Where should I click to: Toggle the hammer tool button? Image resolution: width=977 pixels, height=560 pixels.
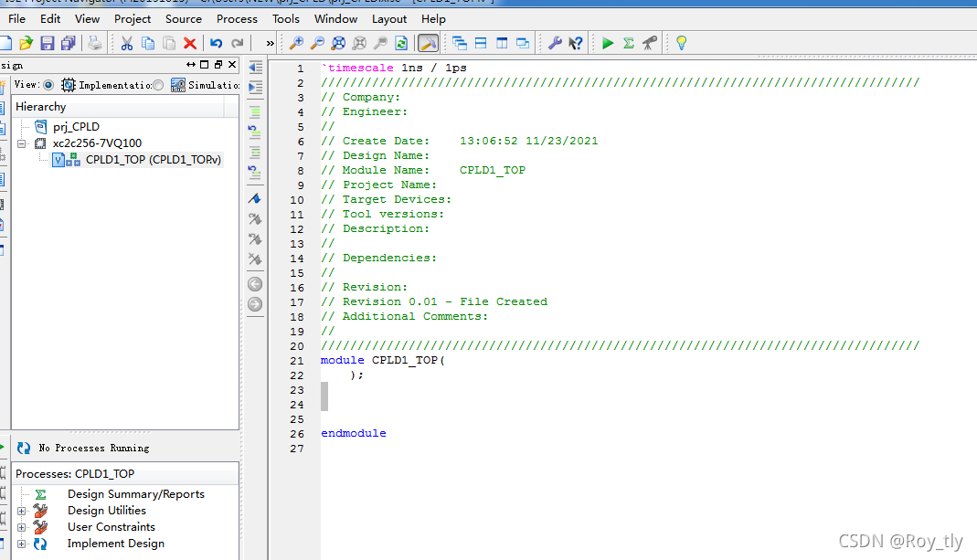point(428,43)
